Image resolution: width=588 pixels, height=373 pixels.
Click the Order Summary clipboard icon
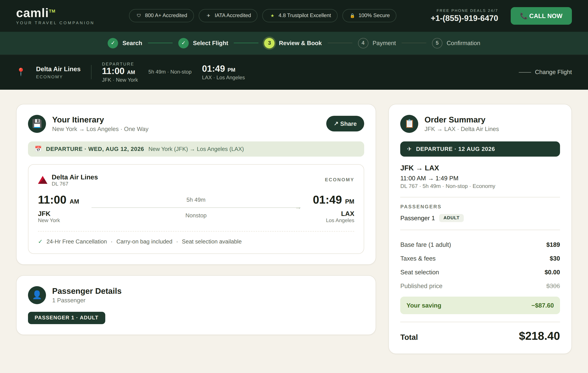[x=409, y=124]
